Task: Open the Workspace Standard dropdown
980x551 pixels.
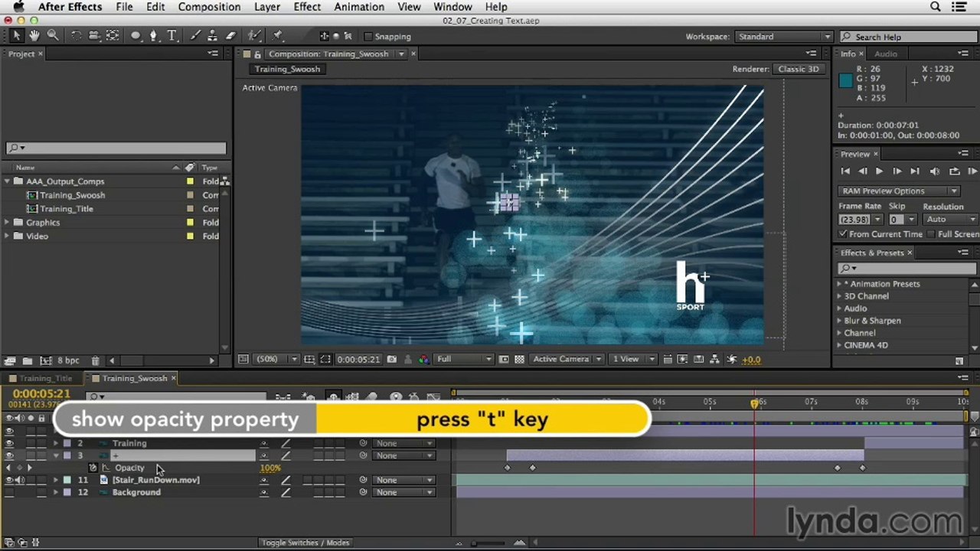Action: coord(784,36)
